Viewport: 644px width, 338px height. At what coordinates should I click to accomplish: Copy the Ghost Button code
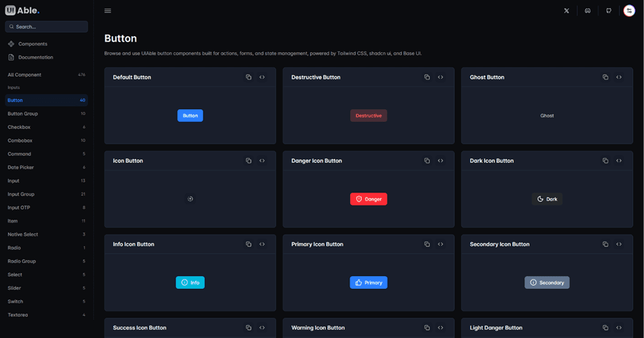(605, 77)
